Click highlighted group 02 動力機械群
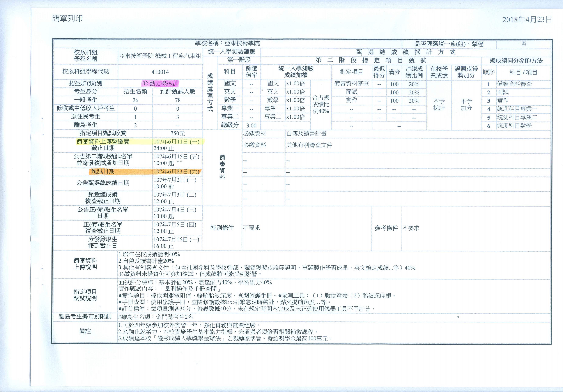563x392 pixels. pyautogui.click(x=160, y=83)
